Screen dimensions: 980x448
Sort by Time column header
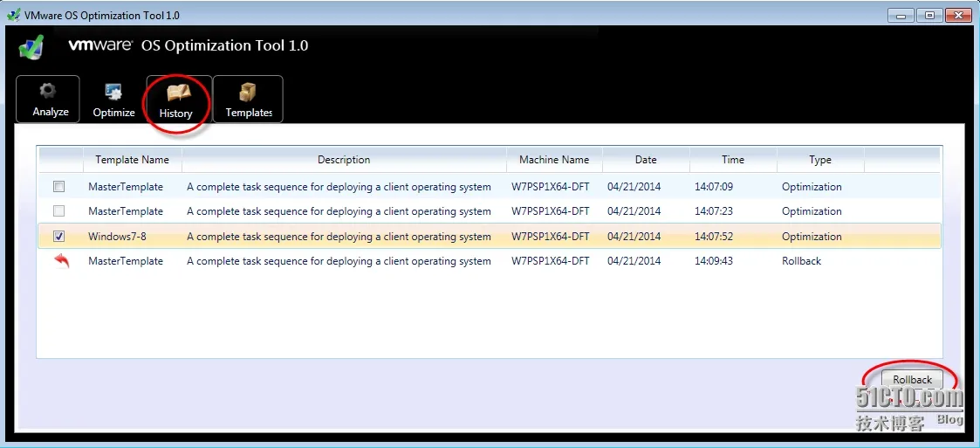point(733,160)
